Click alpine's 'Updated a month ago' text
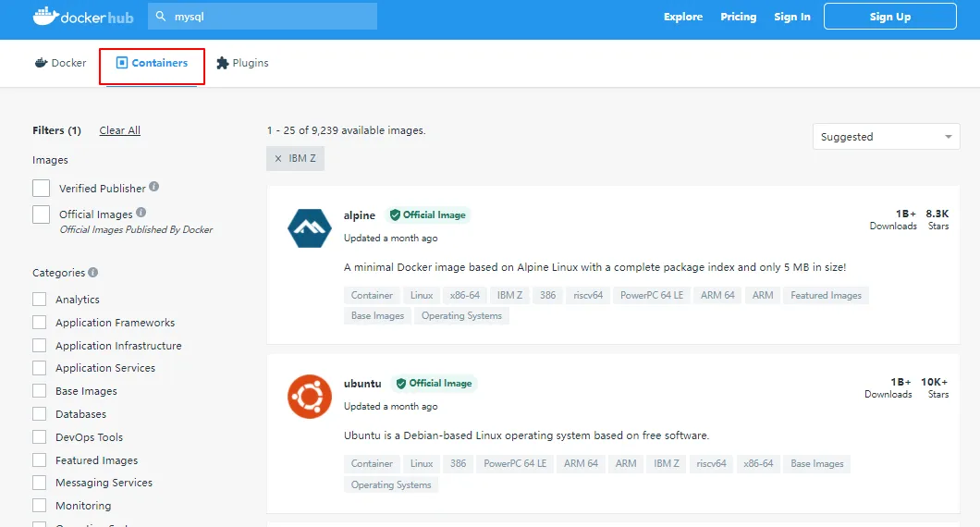 click(391, 239)
